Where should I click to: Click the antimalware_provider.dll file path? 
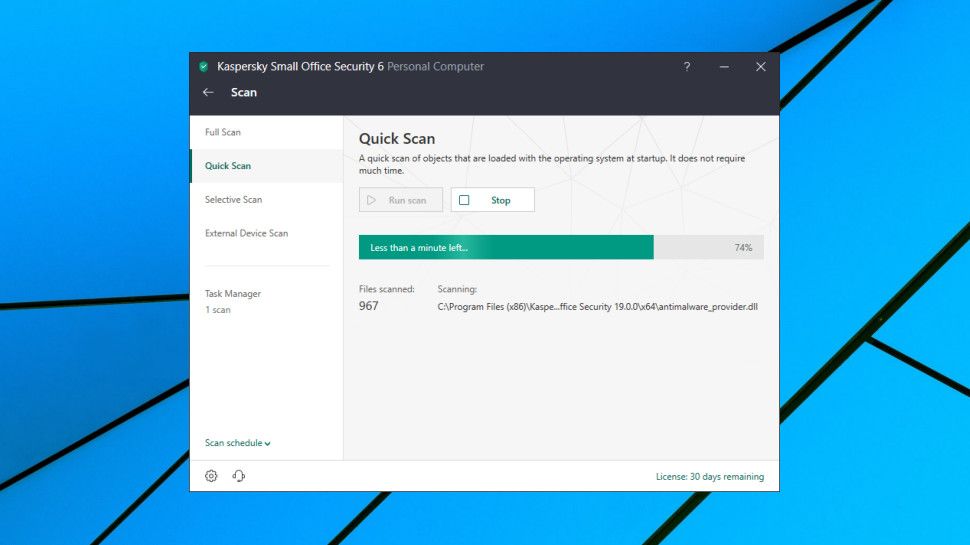click(x=597, y=306)
